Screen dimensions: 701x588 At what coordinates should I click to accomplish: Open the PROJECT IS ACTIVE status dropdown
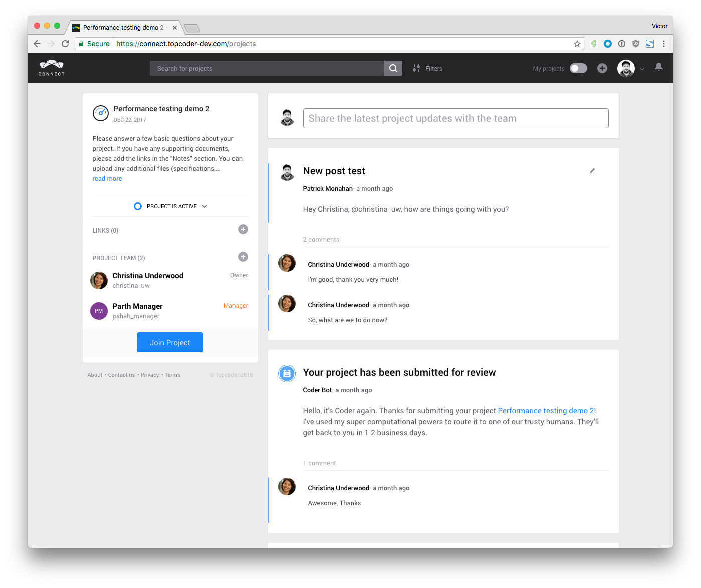pyautogui.click(x=170, y=206)
